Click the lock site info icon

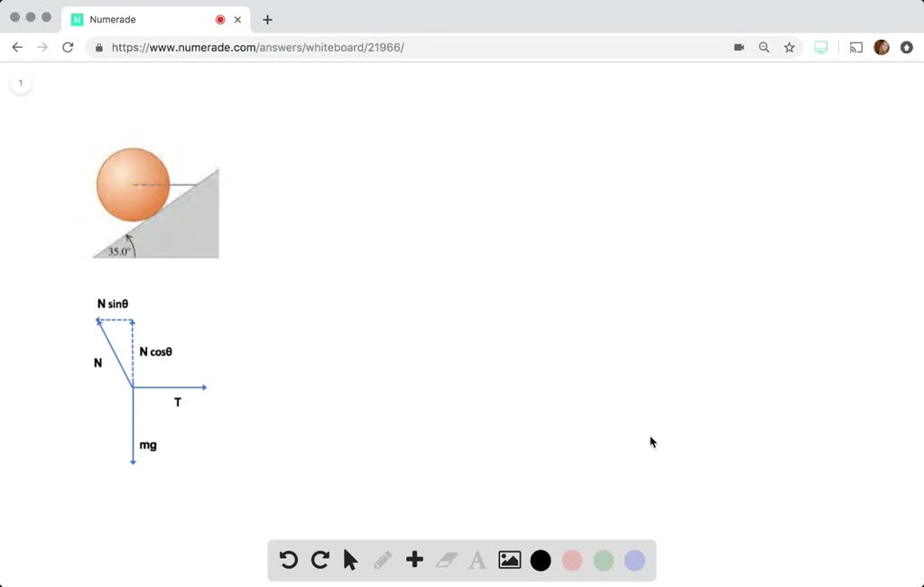coord(99,48)
